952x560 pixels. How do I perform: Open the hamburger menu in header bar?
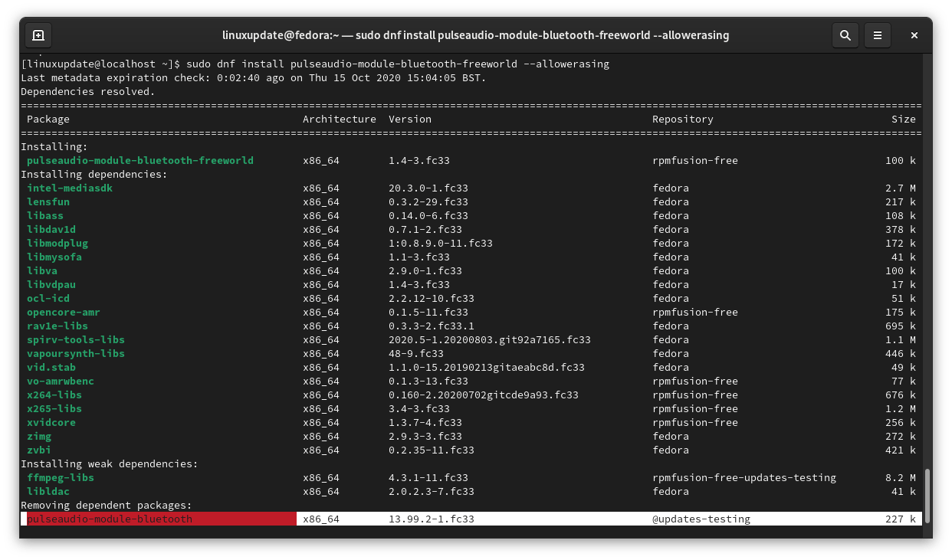click(x=878, y=35)
